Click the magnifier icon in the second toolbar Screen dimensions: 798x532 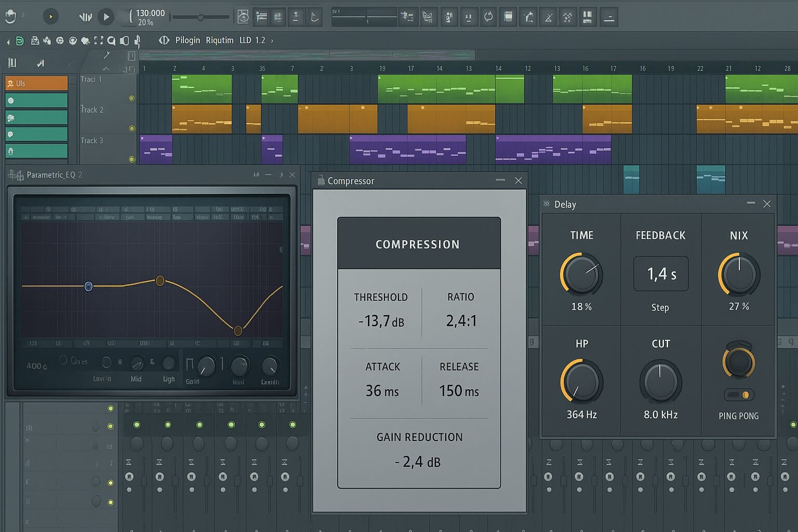pos(111,41)
